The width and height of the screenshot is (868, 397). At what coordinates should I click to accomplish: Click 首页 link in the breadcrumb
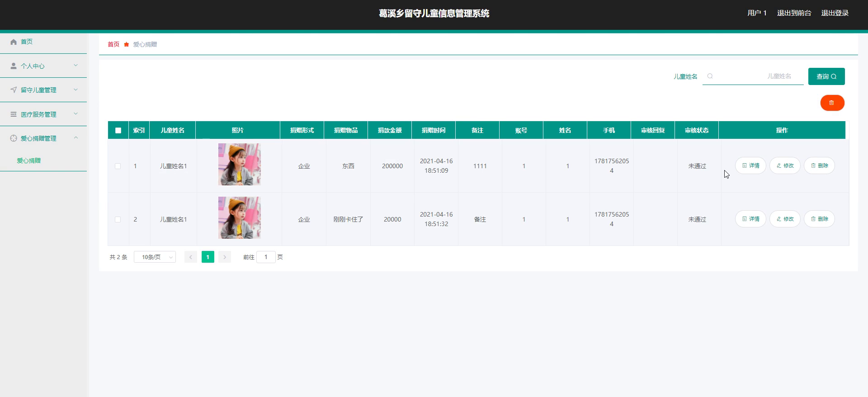click(113, 44)
